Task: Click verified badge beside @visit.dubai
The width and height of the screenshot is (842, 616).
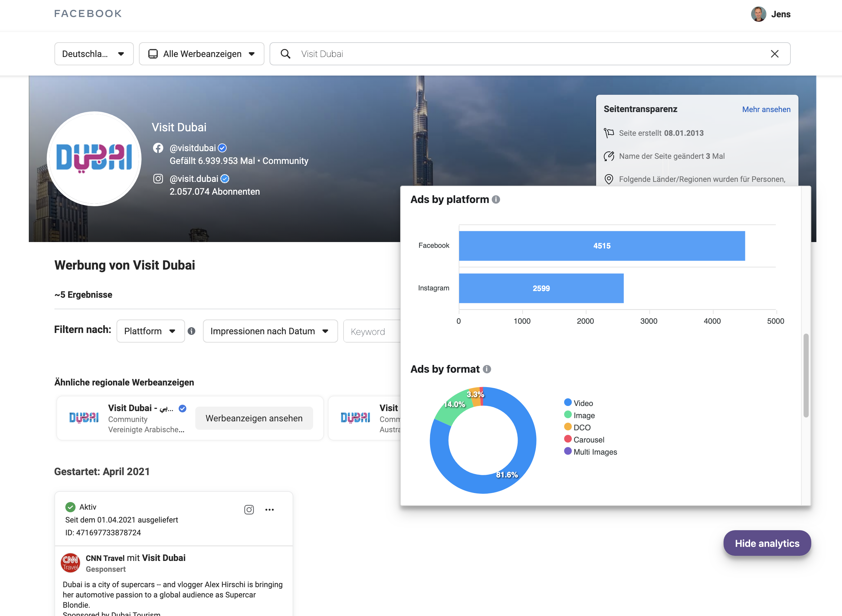Action: 225,179
